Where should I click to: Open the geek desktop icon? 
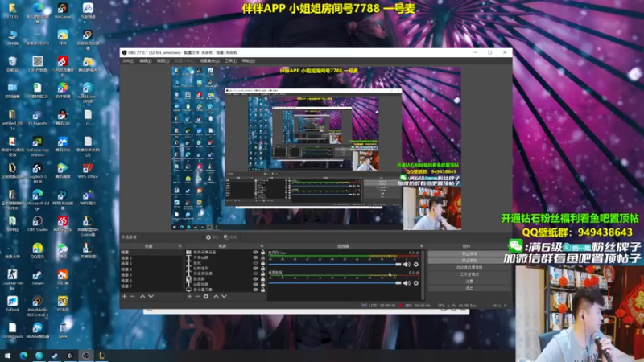(x=63, y=331)
